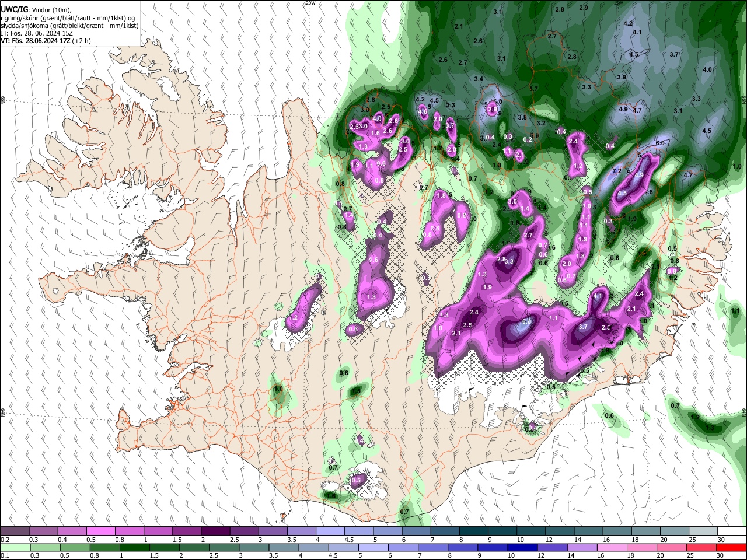Image resolution: width=747 pixels, height=560 pixels.
Task: Click the valid time 'VT: Fös. 28.06.2024 17Z (+2 h)'
Action: pos(44,41)
